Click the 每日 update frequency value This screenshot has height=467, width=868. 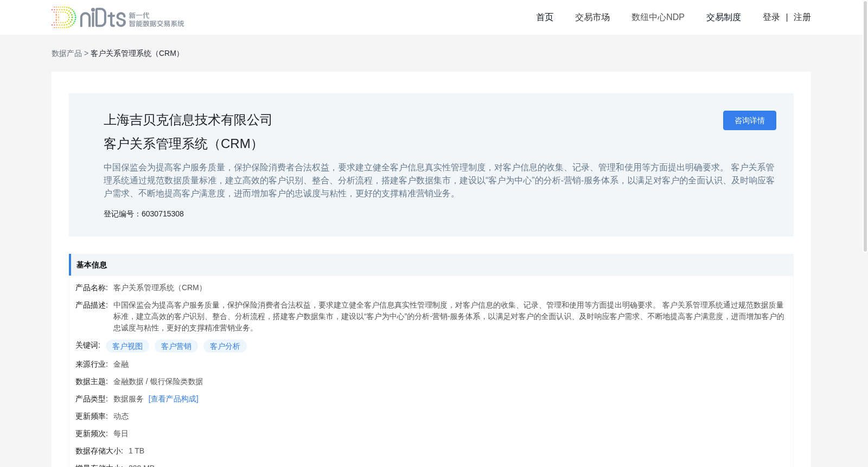121,433
